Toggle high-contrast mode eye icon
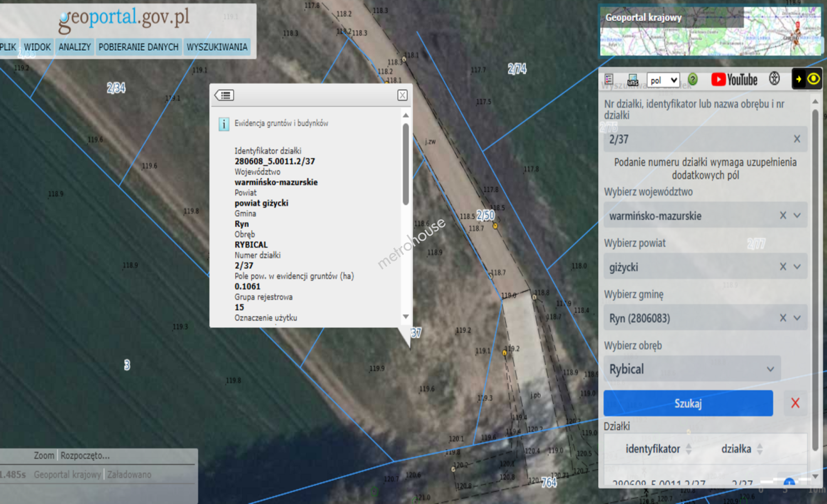The image size is (827, 504). (813, 79)
